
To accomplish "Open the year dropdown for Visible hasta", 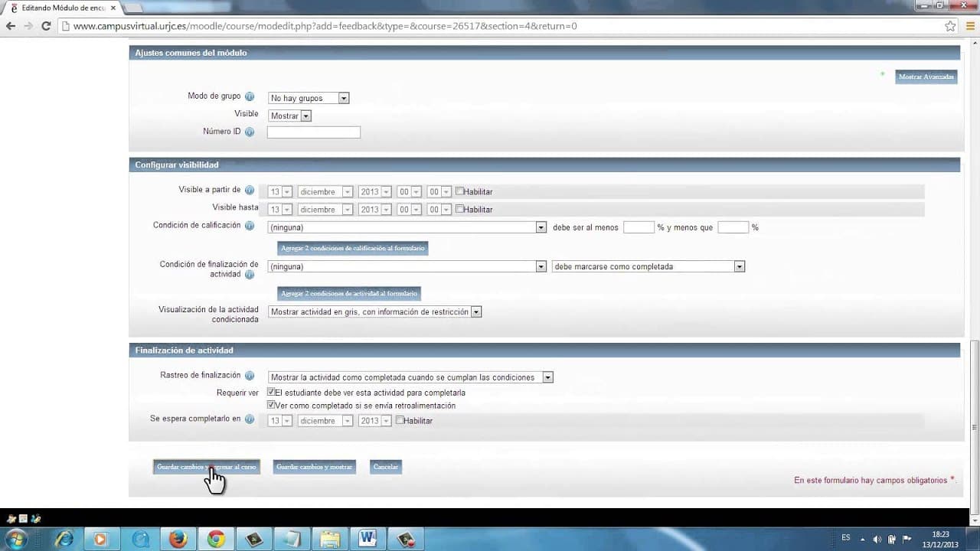I will click(374, 209).
